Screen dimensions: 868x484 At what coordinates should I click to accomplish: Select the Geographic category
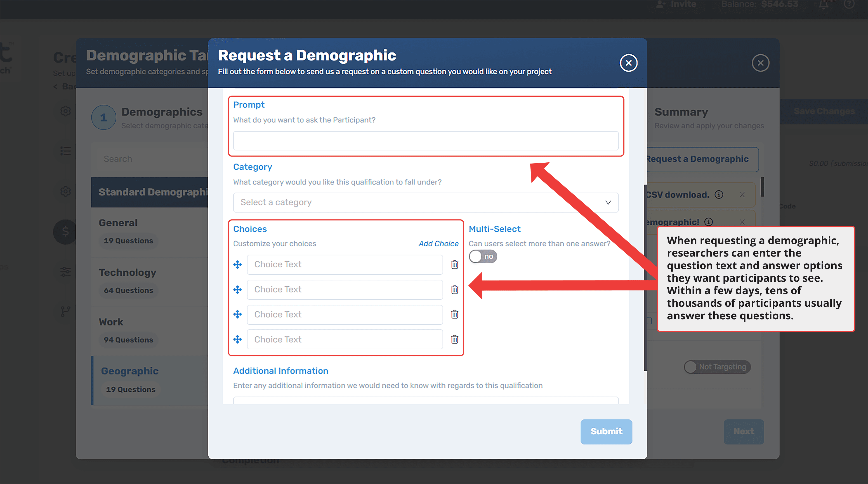click(150, 381)
